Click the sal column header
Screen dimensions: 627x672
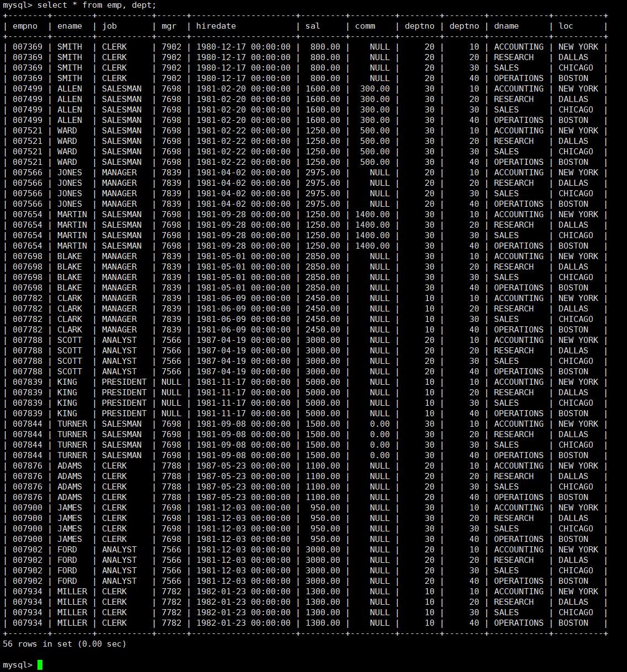click(x=313, y=26)
